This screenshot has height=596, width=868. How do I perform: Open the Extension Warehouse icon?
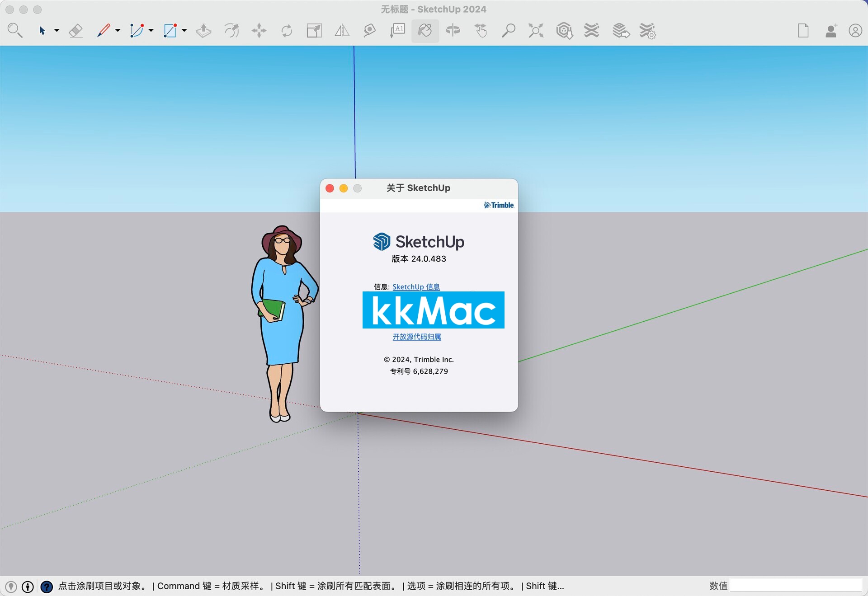click(x=591, y=31)
